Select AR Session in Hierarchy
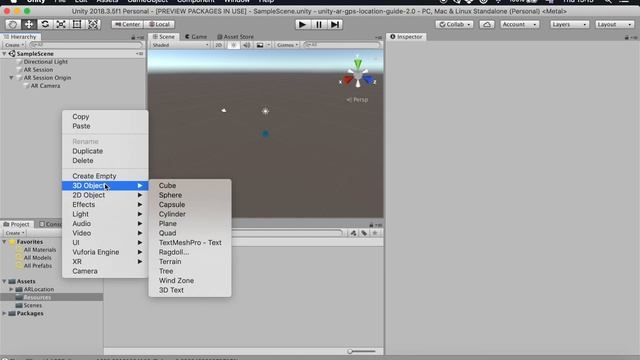This screenshot has width=640, height=360. [x=38, y=70]
